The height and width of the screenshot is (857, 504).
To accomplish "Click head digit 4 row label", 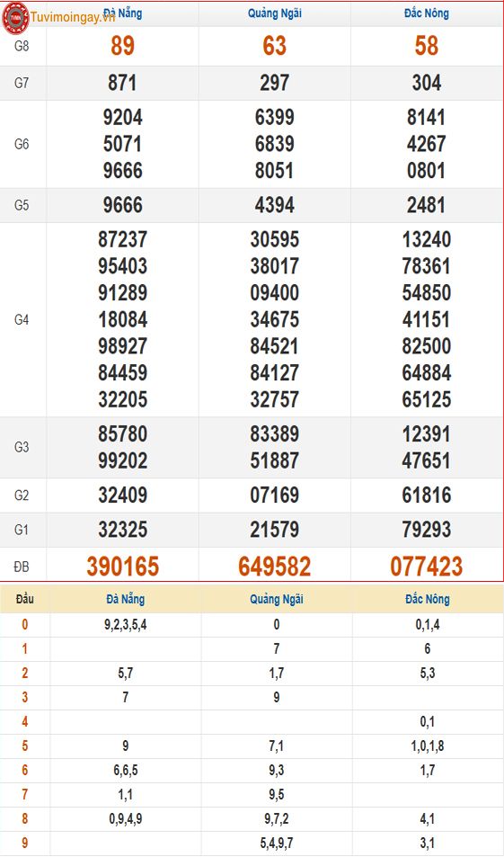I will [x=24, y=721].
